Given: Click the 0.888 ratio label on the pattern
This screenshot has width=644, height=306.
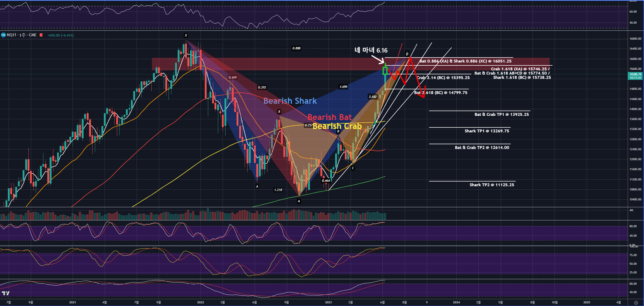Looking at the screenshot, I should (297, 48).
